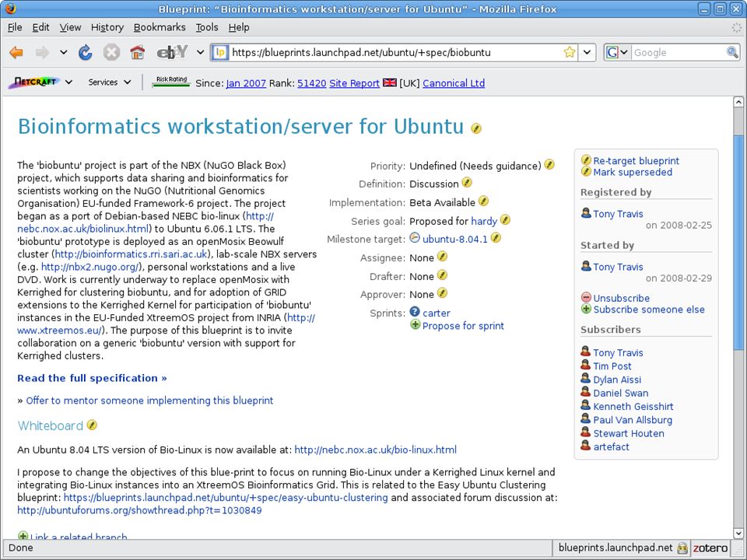Open the Tools menu
Viewport: 747px width, 560px height.
(x=207, y=28)
